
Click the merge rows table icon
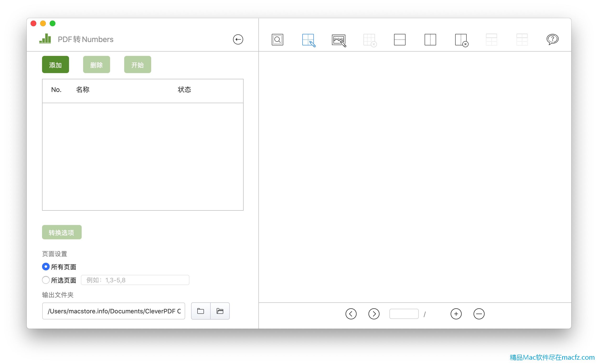[491, 40]
